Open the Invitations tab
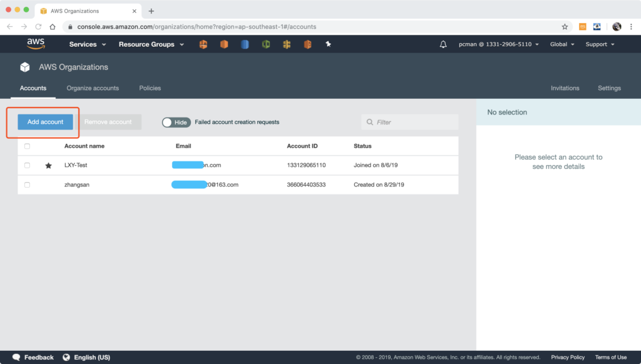Viewport: 641px width, 364px height. (x=565, y=88)
